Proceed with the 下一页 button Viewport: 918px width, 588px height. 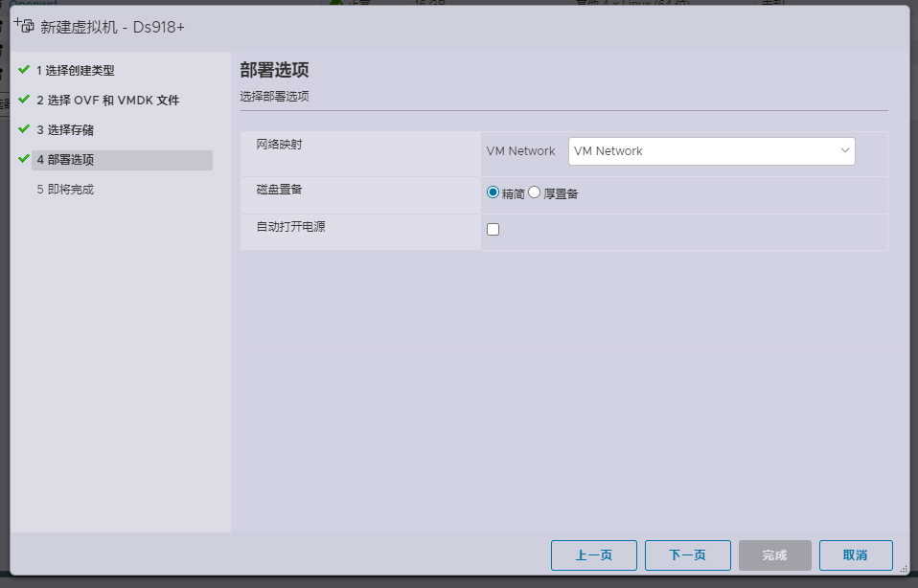[x=687, y=555]
